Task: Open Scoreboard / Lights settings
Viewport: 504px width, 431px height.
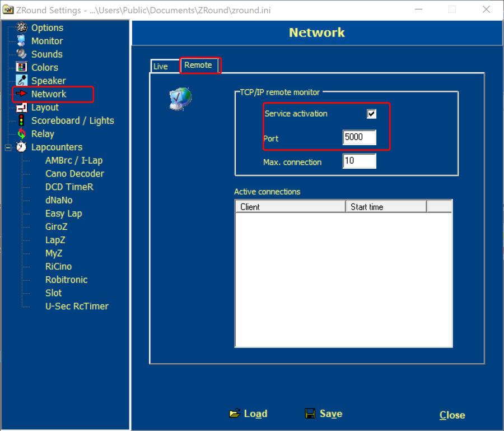Action: click(x=73, y=121)
